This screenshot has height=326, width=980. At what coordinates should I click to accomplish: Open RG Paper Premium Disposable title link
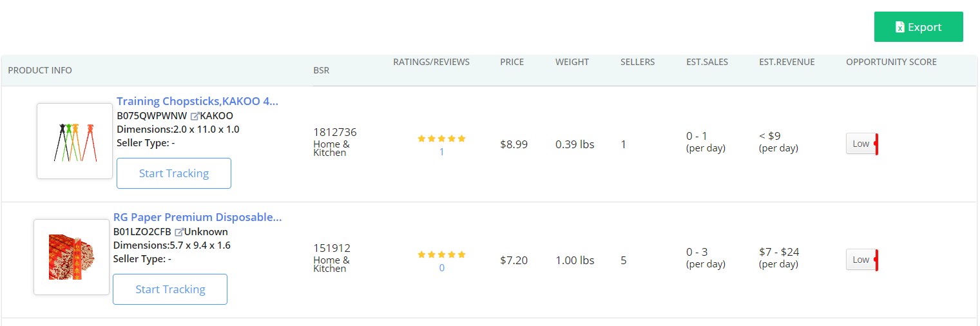(x=197, y=217)
